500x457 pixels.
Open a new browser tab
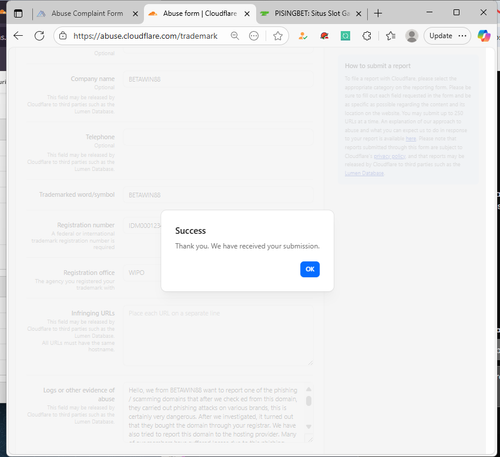pyautogui.click(x=378, y=13)
